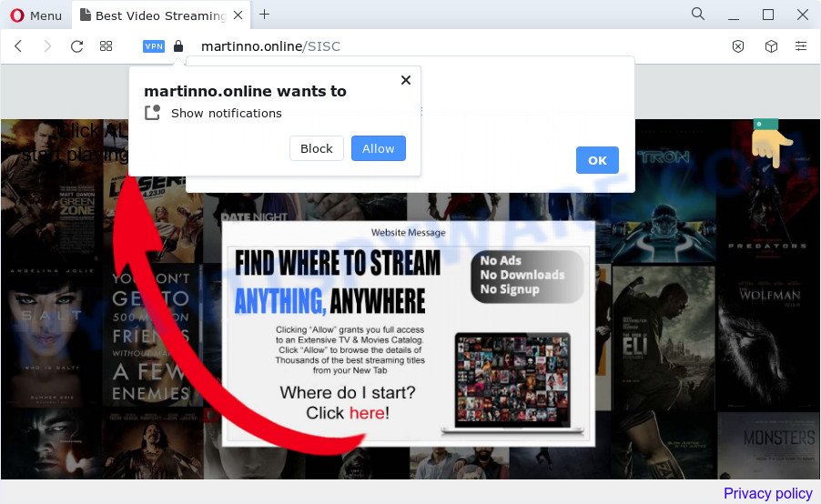Viewport: 821px width, 504px height.
Task: Click the Book of Eli poster
Action: tap(663, 338)
